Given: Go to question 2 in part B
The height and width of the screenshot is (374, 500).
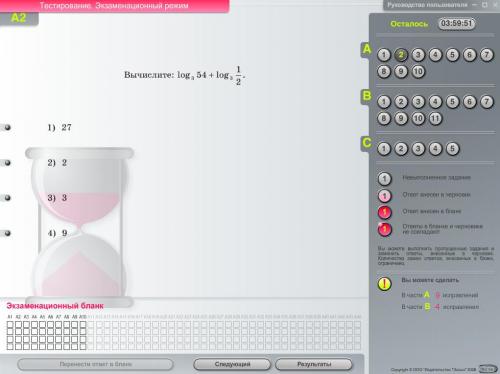Looking at the screenshot, I should pyautogui.click(x=401, y=102).
